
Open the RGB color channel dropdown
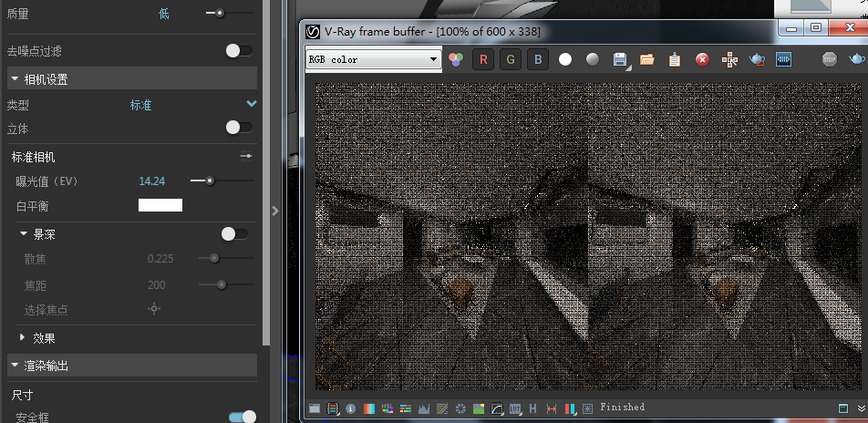[x=373, y=59]
